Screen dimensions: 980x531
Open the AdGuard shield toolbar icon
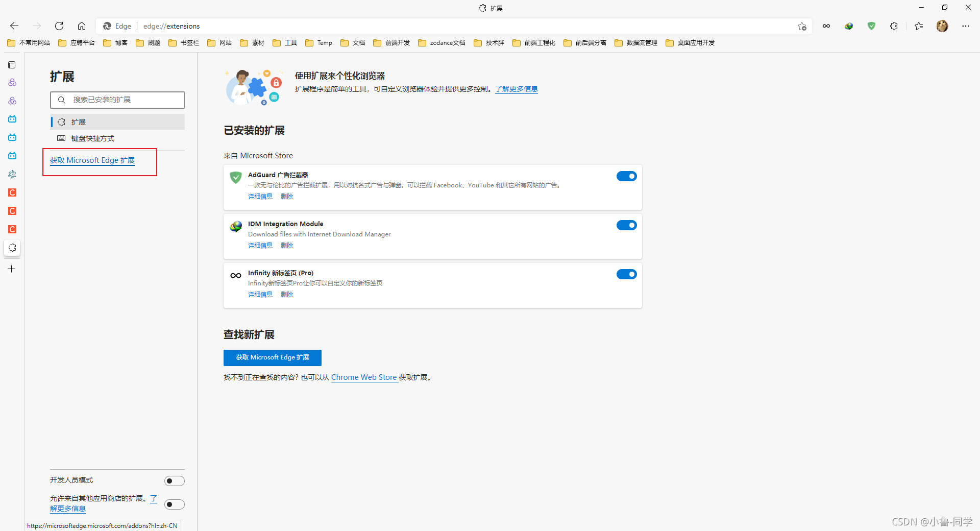click(x=871, y=26)
